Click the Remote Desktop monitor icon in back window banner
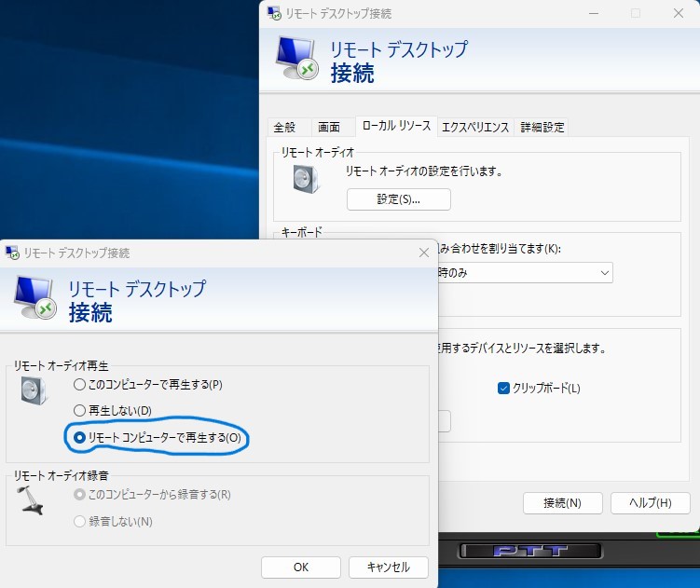Viewport: 700px width, 588px height. point(297,57)
